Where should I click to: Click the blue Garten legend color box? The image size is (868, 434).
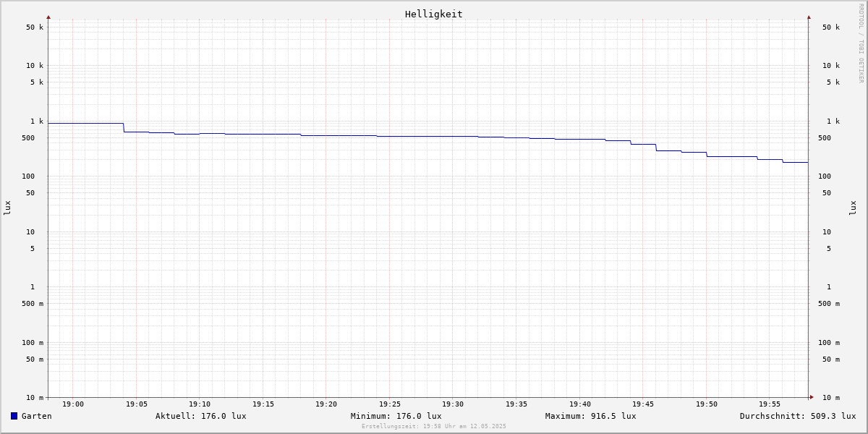pos(14,416)
